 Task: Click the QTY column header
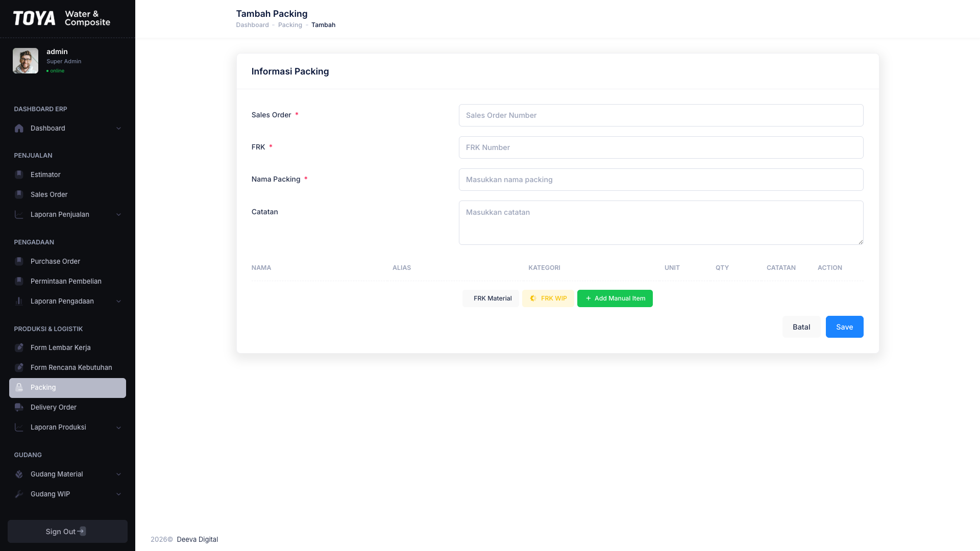(722, 268)
